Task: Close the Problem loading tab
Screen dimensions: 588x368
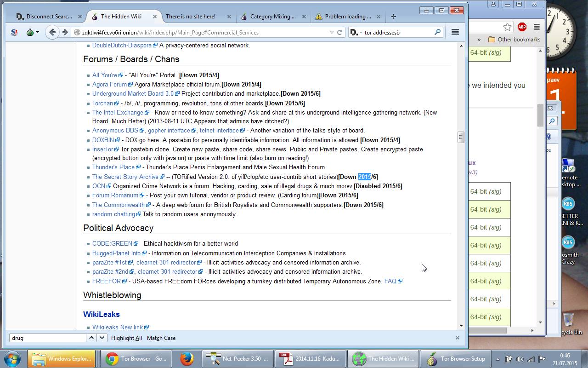Action: click(x=379, y=17)
